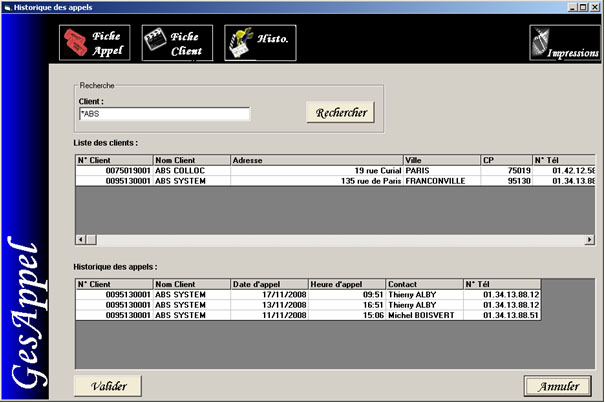Minimize the Historique des appels window
This screenshot has width=605, height=403.
point(572,7)
